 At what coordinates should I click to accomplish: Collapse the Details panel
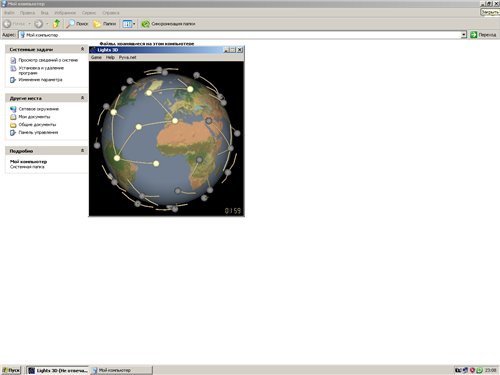pyautogui.click(x=82, y=151)
